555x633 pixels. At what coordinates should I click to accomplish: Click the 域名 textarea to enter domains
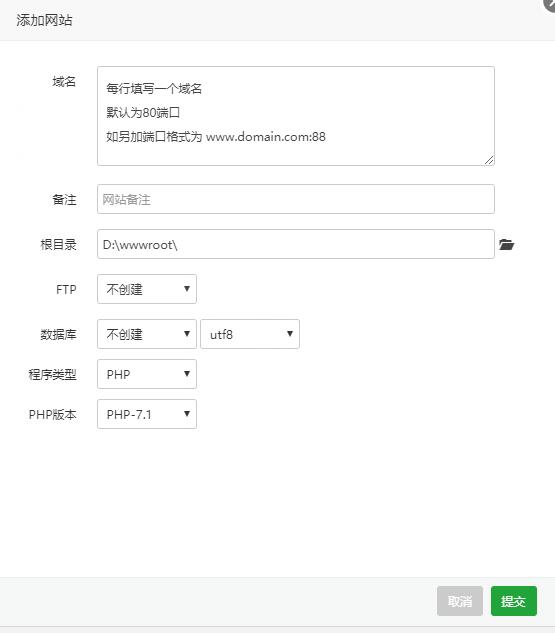(x=296, y=116)
